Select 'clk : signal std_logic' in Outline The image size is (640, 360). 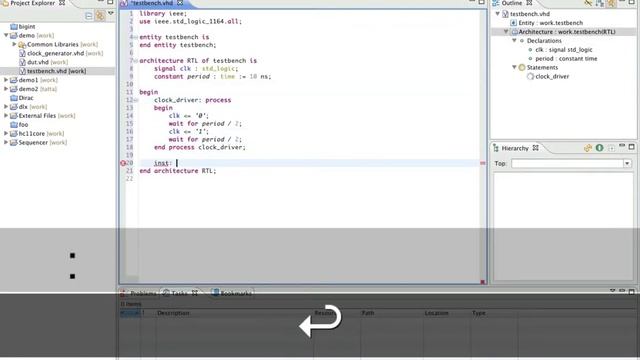coord(564,50)
